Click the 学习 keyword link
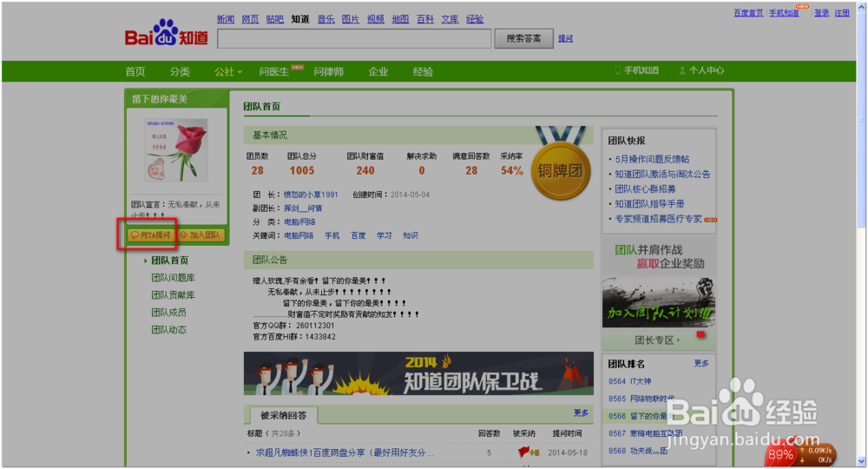 [x=385, y=235]
